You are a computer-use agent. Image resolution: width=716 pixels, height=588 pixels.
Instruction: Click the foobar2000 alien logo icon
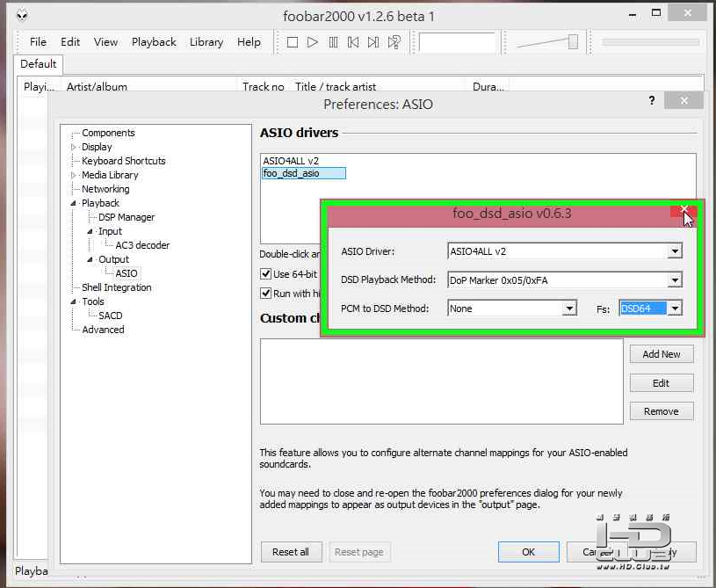point(22,16)
